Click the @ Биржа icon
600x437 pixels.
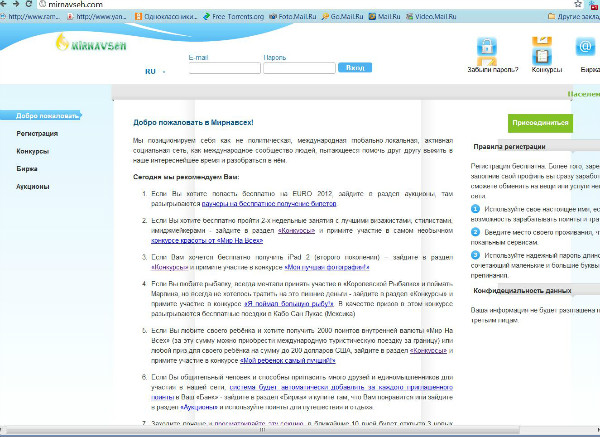(585, 47)
